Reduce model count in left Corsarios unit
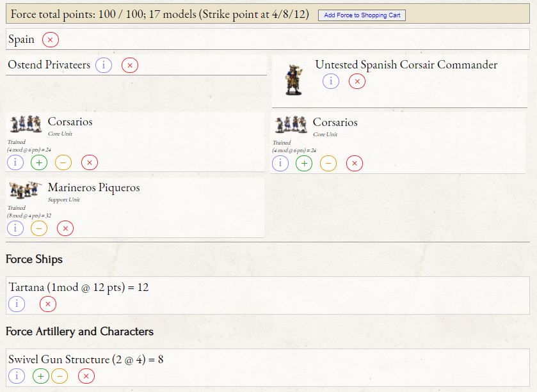This screenshot has height=392, width=537. pyautogui.click(x=63, y=162)
